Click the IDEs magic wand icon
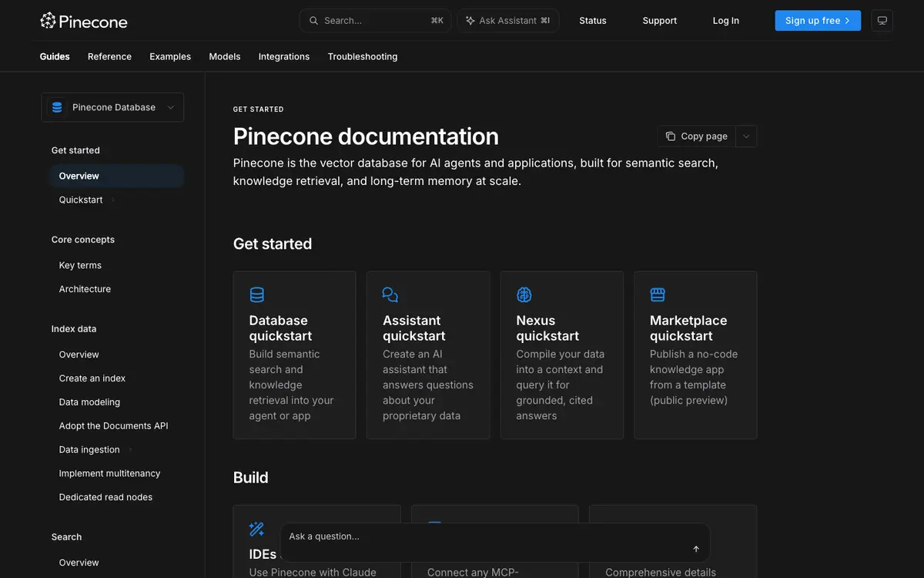Viewport: 924px width, 578px height. click(257, 529)
